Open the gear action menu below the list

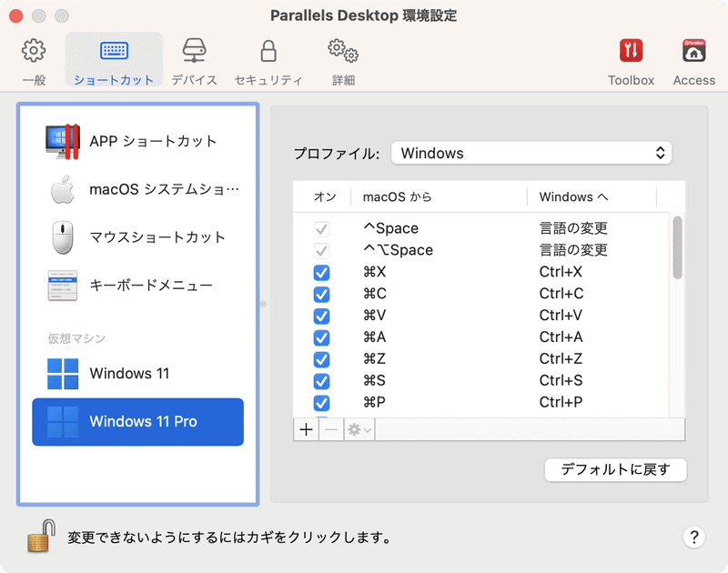pos(357,429)
